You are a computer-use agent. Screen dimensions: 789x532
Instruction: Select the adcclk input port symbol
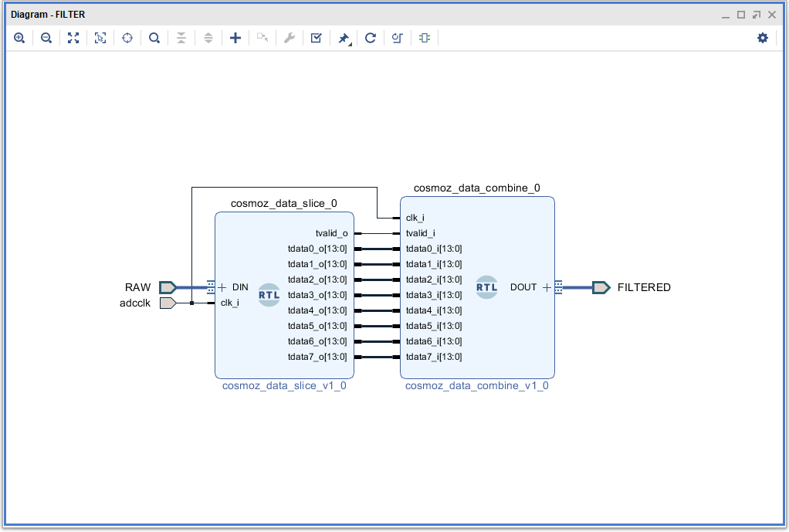point(168,303)
